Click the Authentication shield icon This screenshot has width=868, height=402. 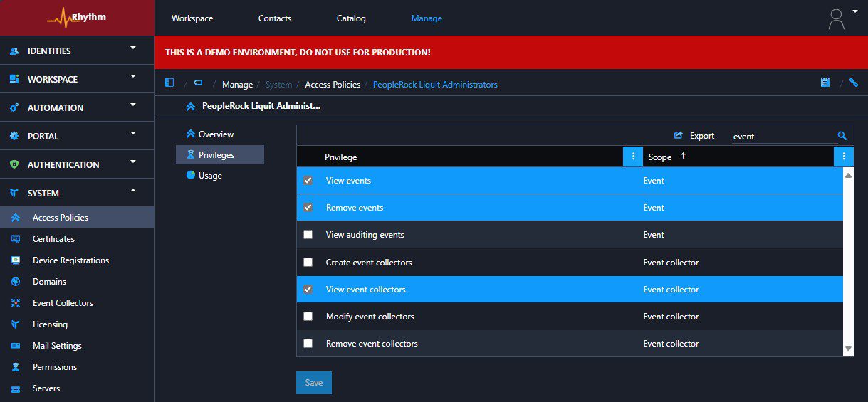click(14, 165)
